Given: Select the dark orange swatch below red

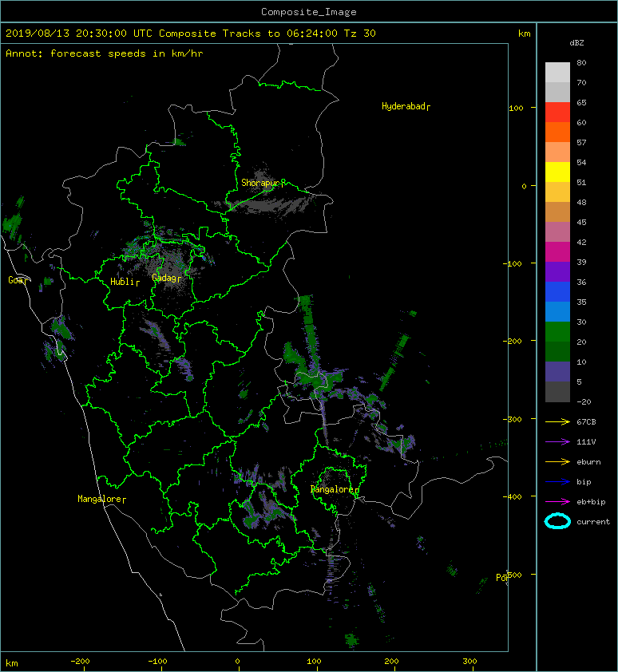Looking at the screenshot, I should (x=557, y=132).
